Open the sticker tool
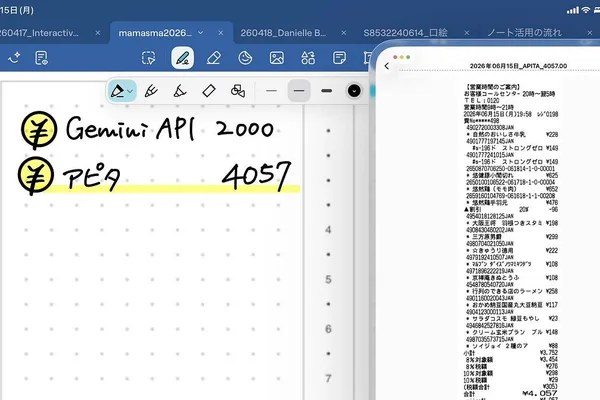600x400 pixels. [x=245, y=58]
